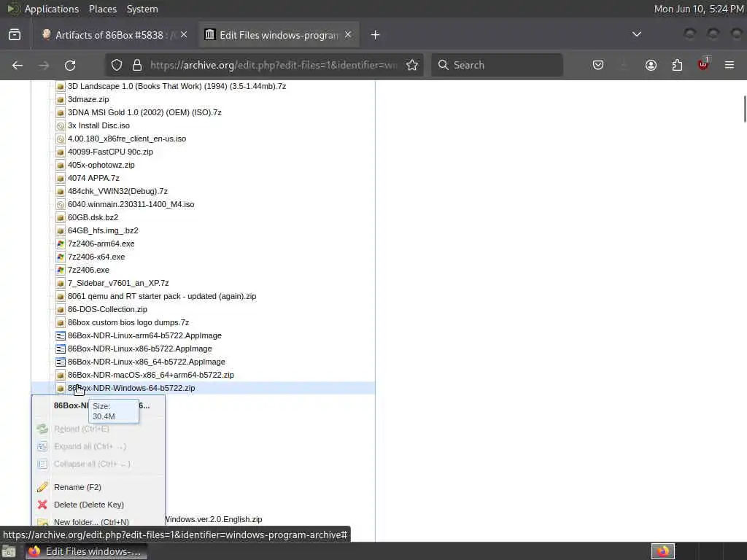Image resolution: width=747 pixels, height=560 pixels.
Task: Select 7_Sidebar_v7601_an_XP.7z
Action: pos(118,283)
